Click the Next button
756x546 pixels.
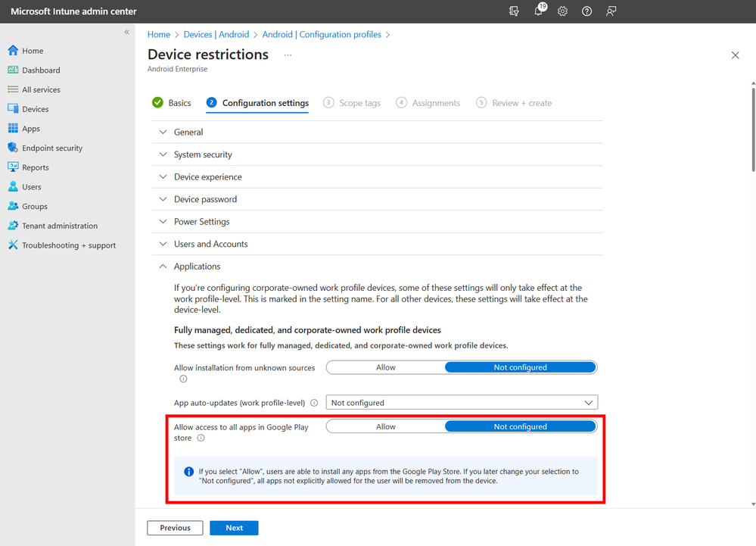pos(235,528)
